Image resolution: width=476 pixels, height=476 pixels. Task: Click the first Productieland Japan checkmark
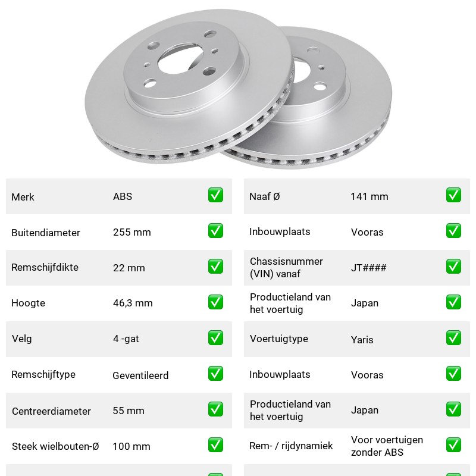(x=453, y=302)
